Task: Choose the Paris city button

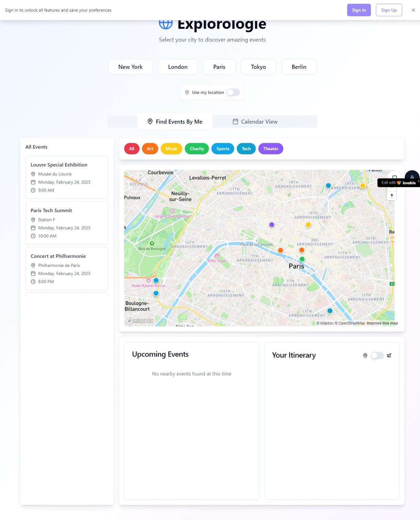Action: [219, 67]
